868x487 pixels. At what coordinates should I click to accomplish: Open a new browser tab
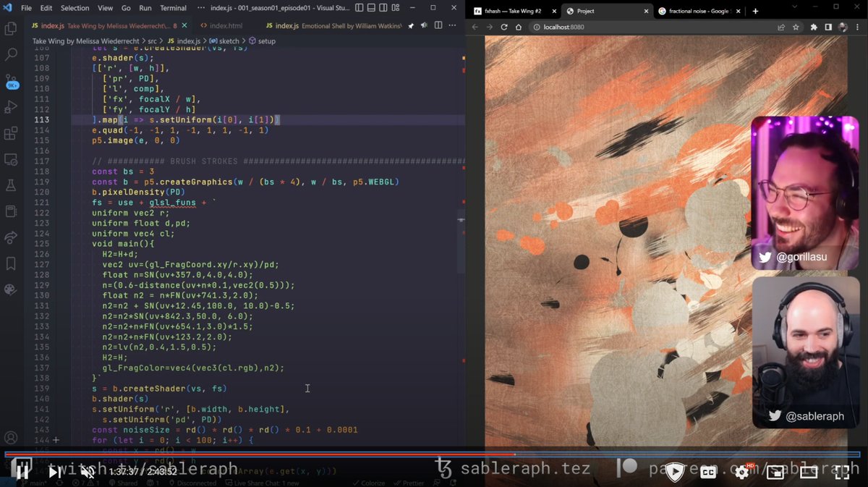755,11
